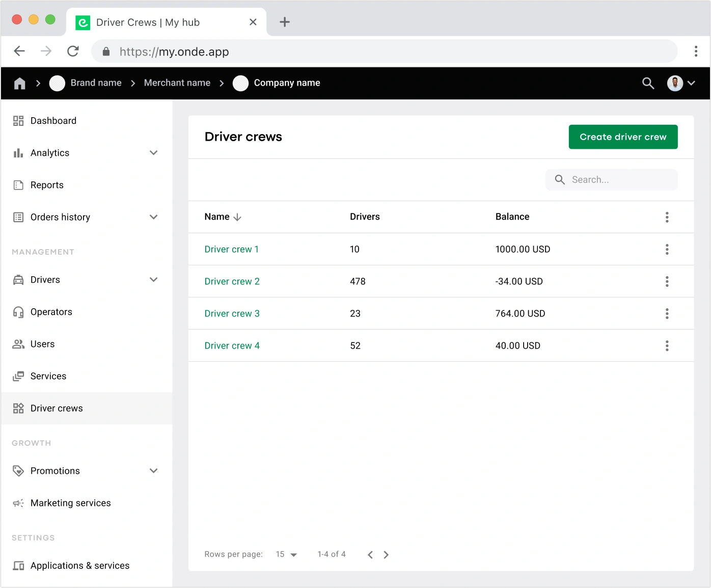This screenshot has width=711, height=588.
Task: Open the user profile avatar menu
Action: [x=681, y=83]
